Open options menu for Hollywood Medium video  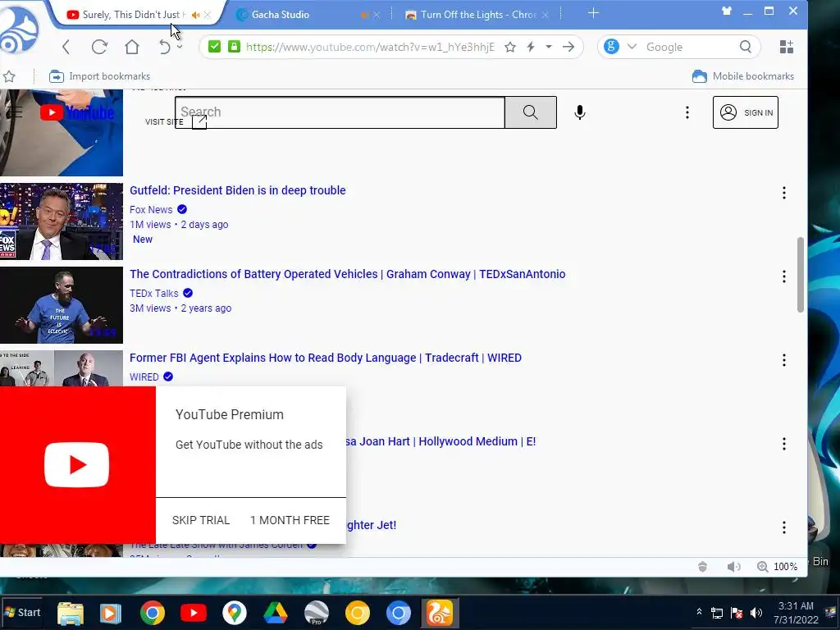click(x=783, y=444)
